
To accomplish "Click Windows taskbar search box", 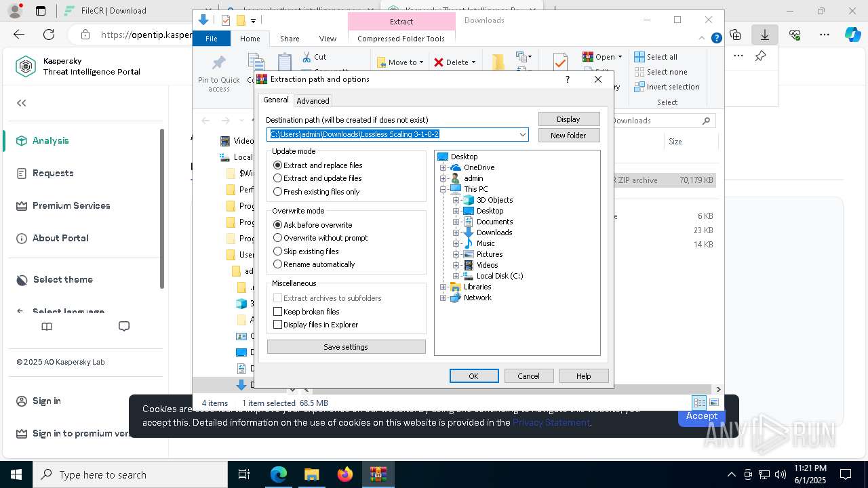I will (130, 474).
